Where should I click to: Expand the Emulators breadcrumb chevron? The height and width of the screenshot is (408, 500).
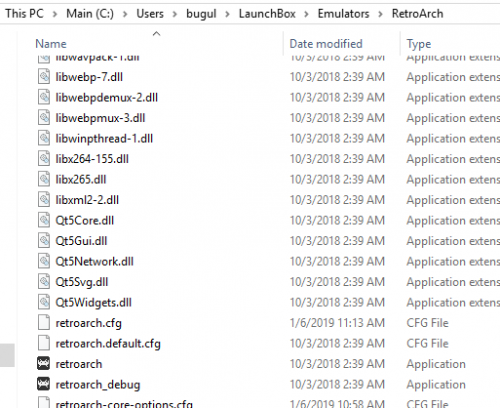tap(380, 14)
